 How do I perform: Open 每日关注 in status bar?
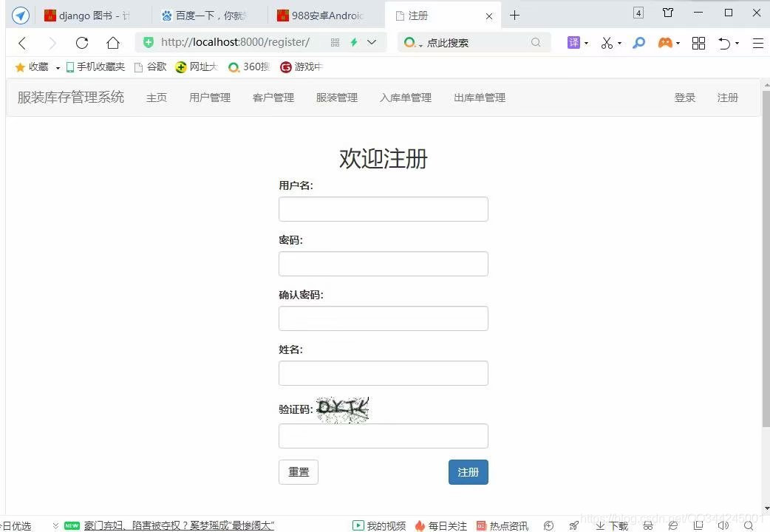point(441,525)
